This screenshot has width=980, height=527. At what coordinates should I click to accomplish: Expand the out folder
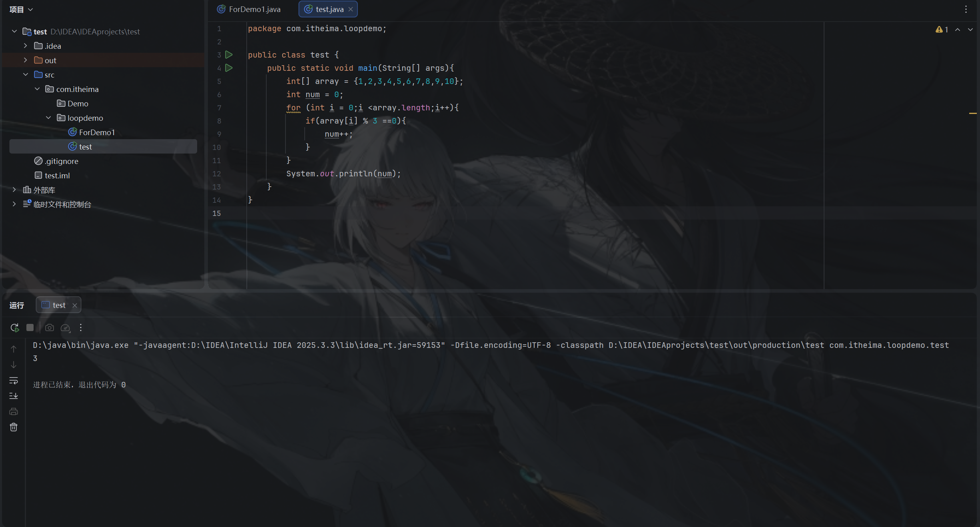point(26,60)
